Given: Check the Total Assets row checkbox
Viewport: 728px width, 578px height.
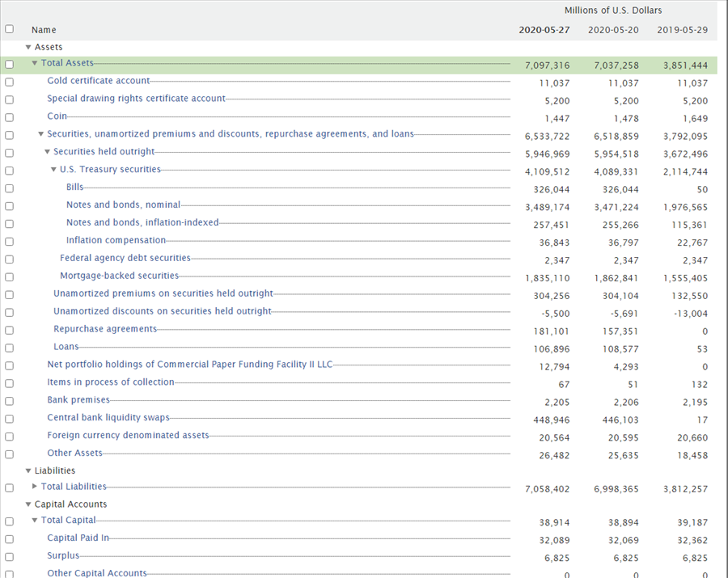Looking at the screenshot, I should tap(9, 65).
